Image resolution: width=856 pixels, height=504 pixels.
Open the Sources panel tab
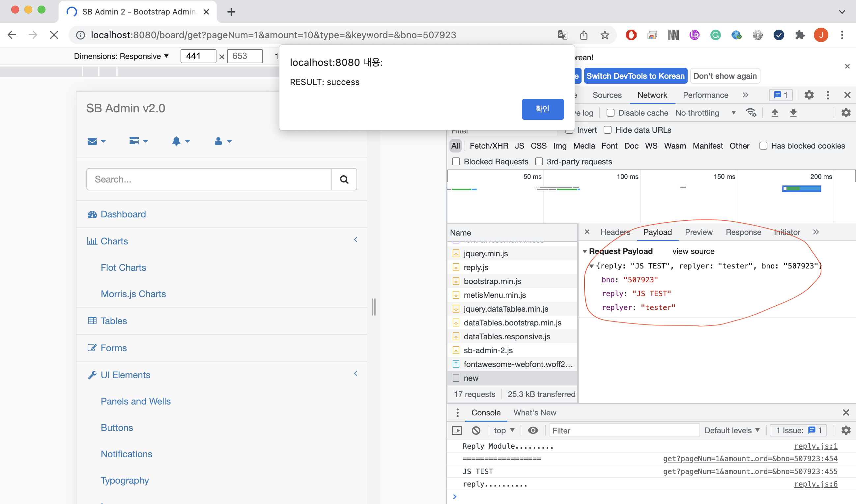(x=607, y=95)
